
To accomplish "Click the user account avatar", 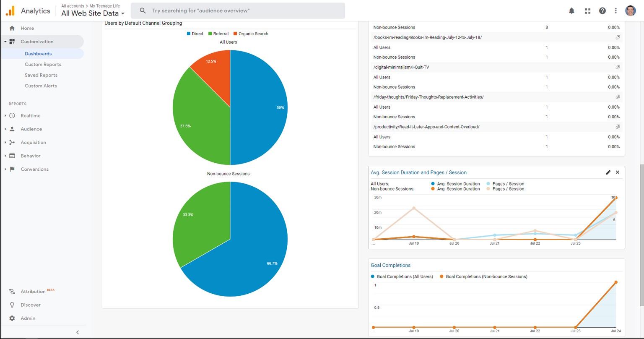I will 631,11.
